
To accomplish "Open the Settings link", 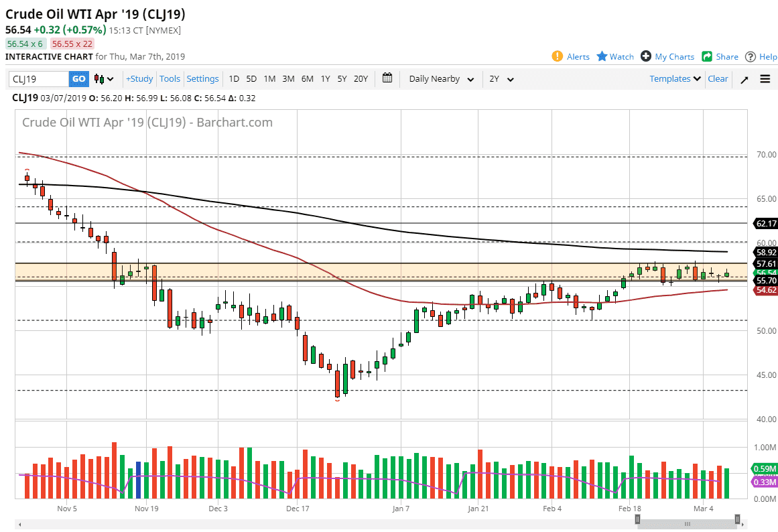I will pyautogui.click(x=202, y=78).
